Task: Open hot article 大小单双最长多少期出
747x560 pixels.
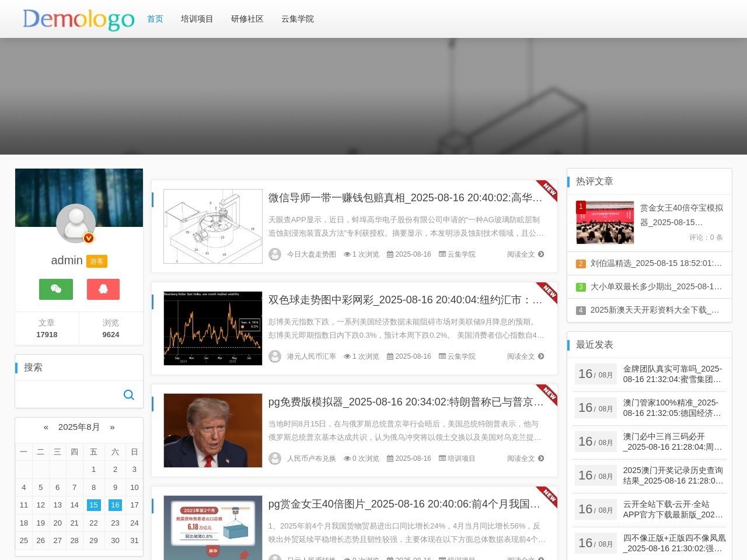Action: [x=656, y=287]
